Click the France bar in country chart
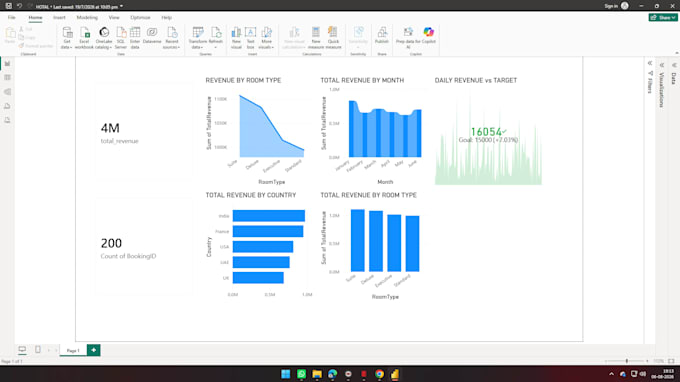680x382 pixels. (268, 231)
